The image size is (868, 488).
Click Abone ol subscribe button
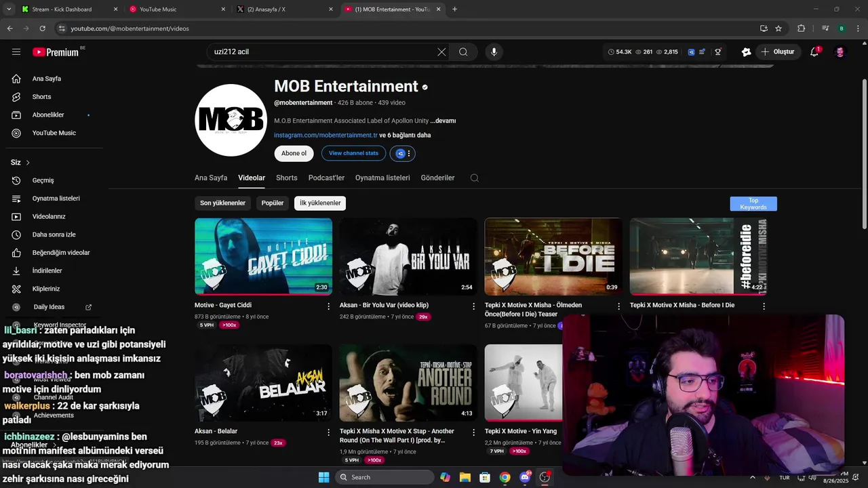294,154
